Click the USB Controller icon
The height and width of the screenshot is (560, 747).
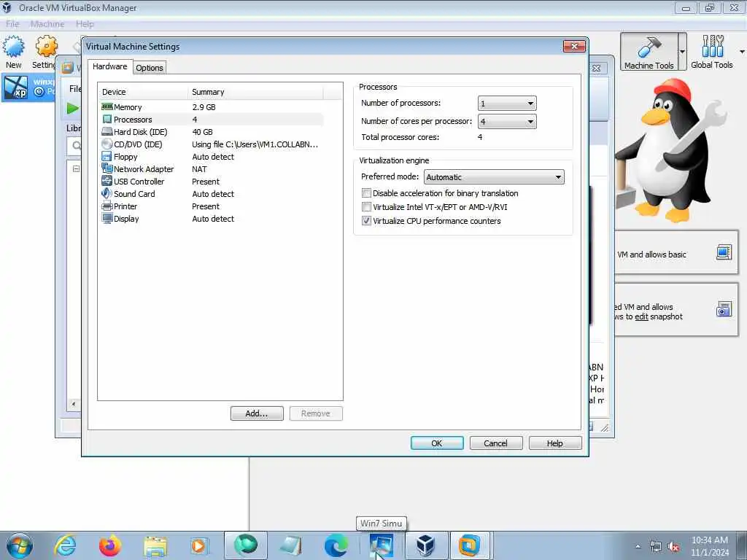point(107,182)
